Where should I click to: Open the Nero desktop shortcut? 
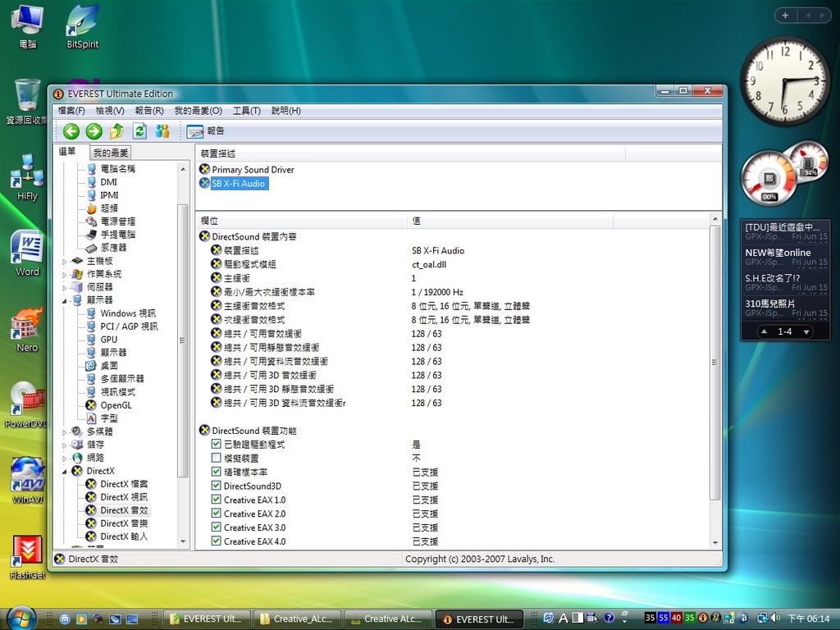[x=27, y=330]
